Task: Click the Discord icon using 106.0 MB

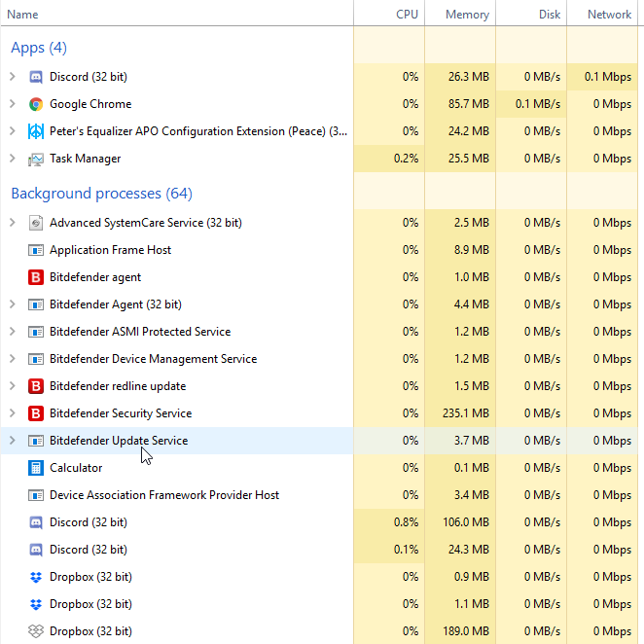Action: [36, 522]
